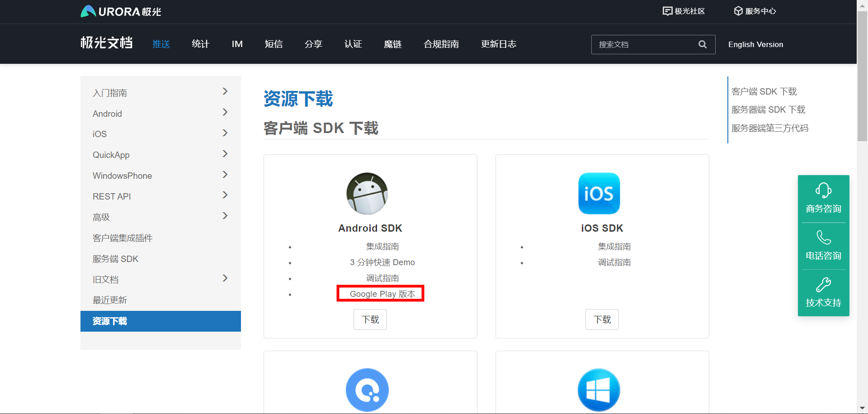Screen dimensions: 868x414
Task: Click the Aurora logo in header
Action: [x=121, y=11]
